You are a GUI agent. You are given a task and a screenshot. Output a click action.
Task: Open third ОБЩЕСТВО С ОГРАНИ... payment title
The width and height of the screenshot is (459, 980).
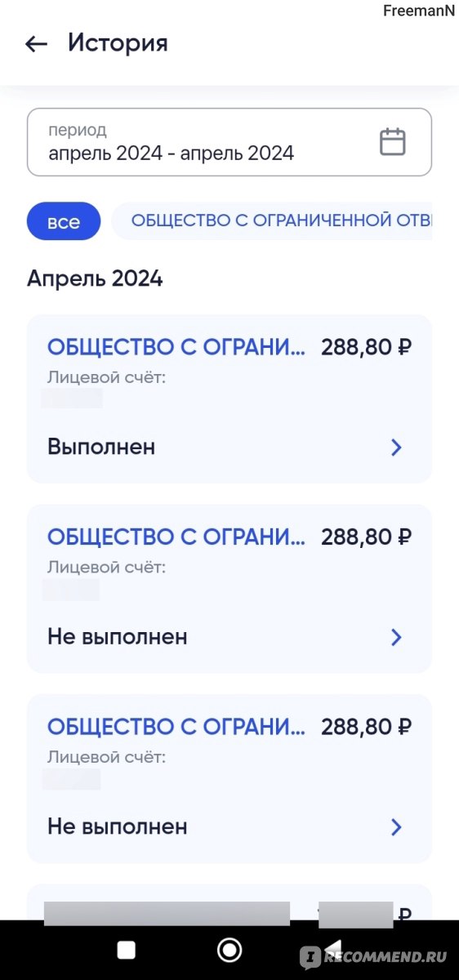point(176,726)
